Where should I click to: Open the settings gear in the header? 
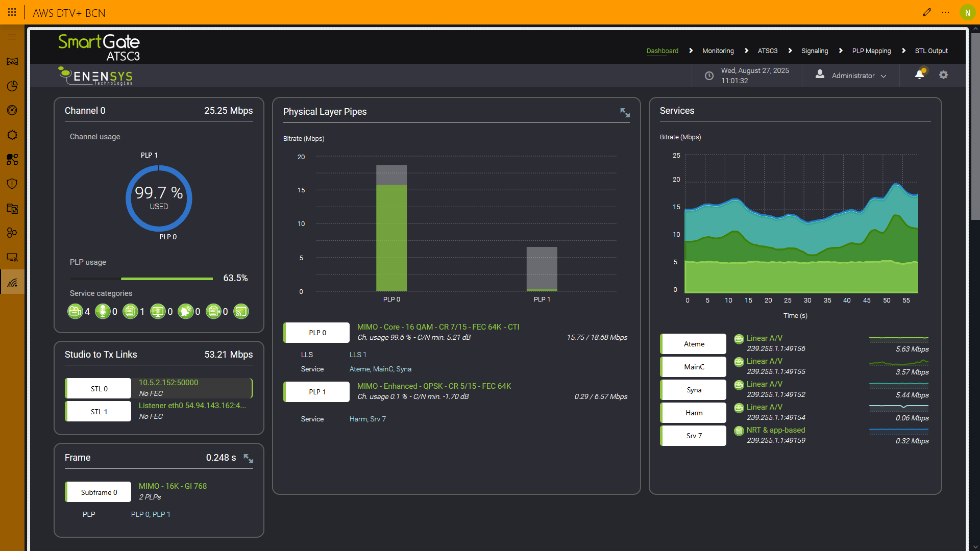[943, 75]
